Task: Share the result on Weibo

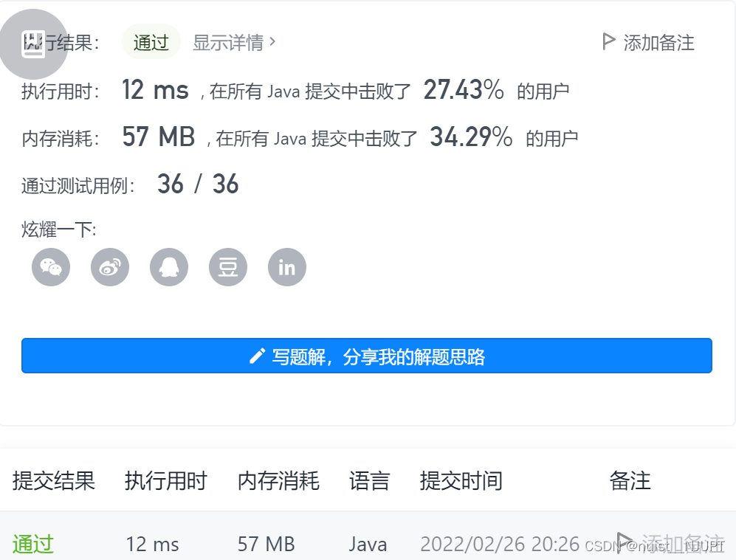Action: pyautogui.click(x=109, y=267)
